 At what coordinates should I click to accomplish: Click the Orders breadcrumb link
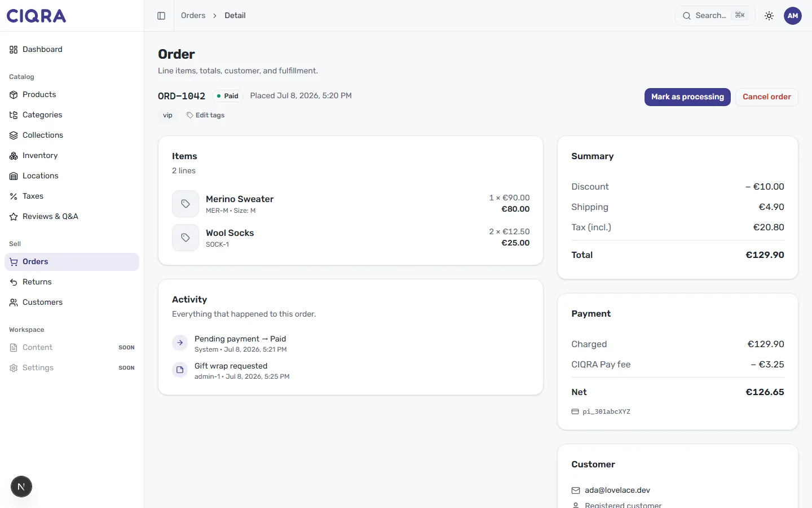[x=193, y=16]
